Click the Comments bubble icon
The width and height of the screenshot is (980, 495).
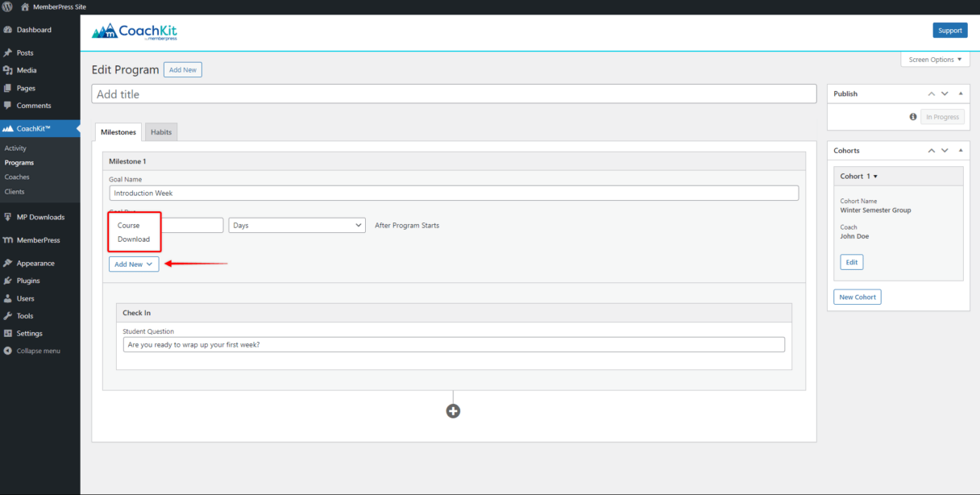pos(8,106)
